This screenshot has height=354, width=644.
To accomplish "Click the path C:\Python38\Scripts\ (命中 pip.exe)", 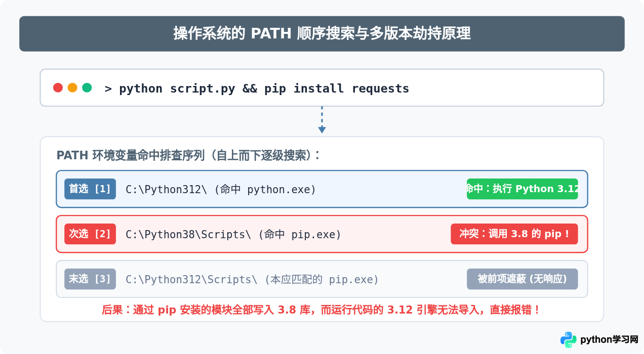I will 233,235.
